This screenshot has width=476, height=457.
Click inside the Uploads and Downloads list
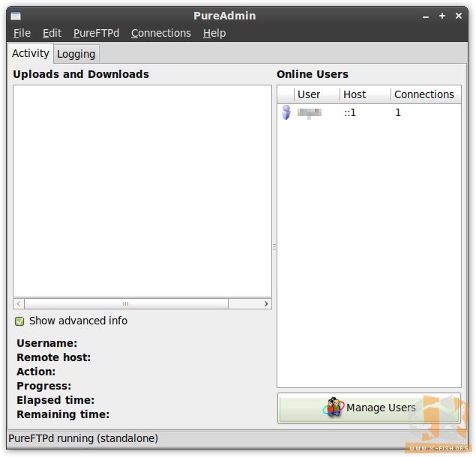(x=142, y=191)
